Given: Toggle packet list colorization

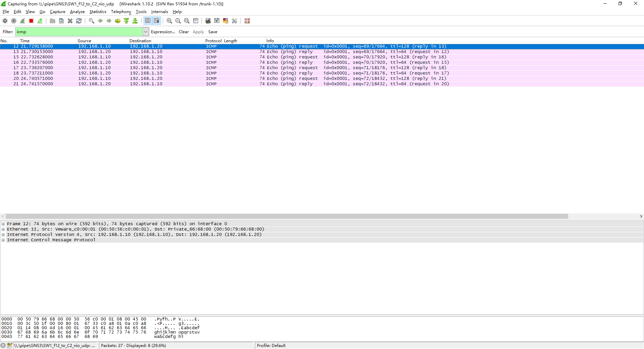Looking at the screenshot, I should (148, 21).
